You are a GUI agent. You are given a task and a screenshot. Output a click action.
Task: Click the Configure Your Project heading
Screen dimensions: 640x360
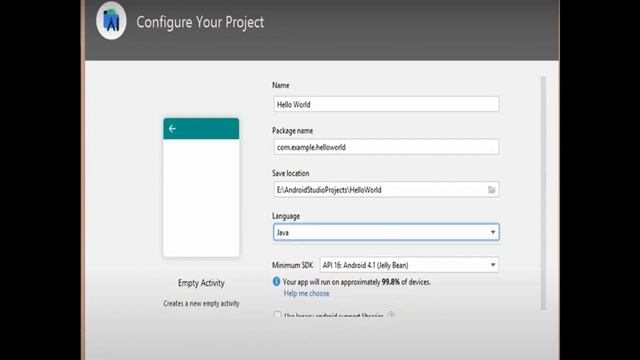(200, 22)
